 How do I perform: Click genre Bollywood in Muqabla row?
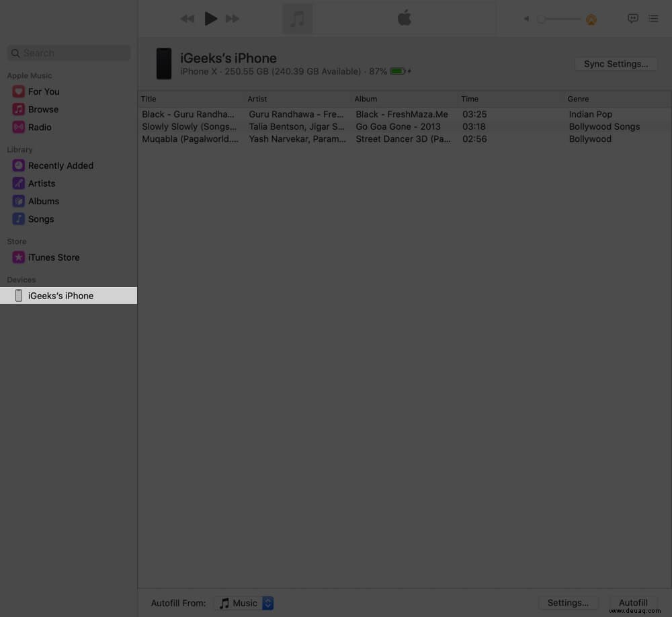(x=590, y=139)
